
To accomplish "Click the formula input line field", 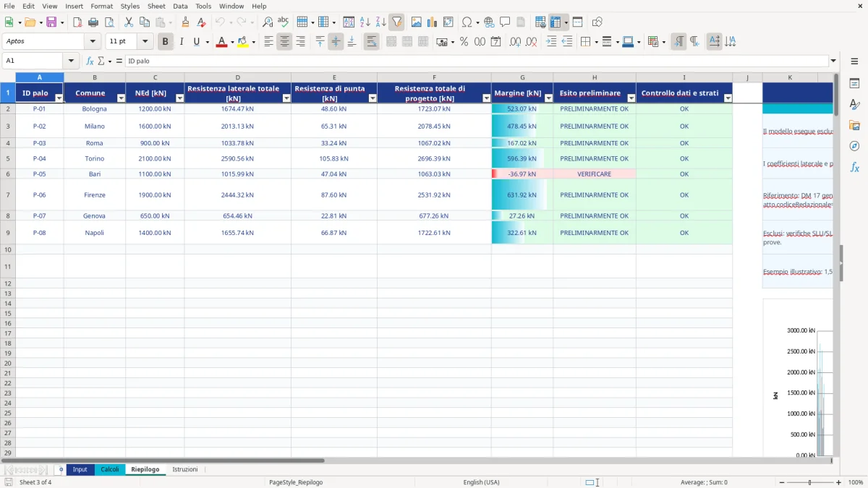I will point(476,61).
